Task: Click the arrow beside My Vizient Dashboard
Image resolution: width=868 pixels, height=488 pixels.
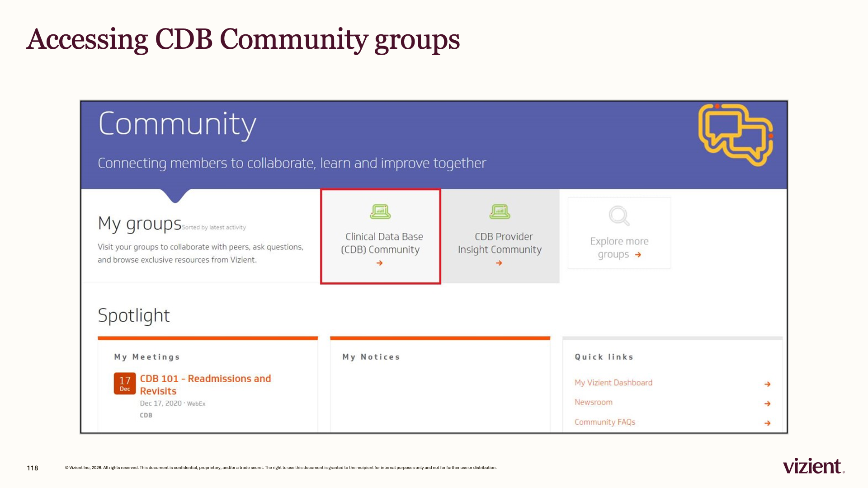Action: (767, 384)
